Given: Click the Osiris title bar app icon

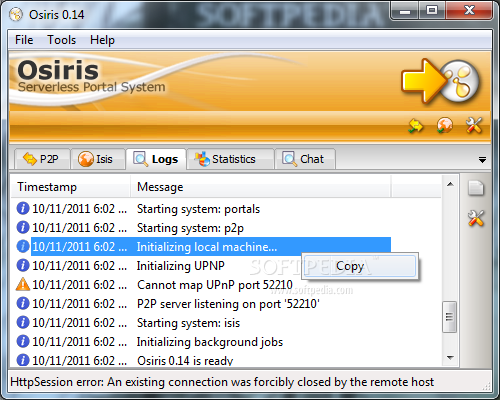Looking at the screenshot, I should click(x=16, y=14).
